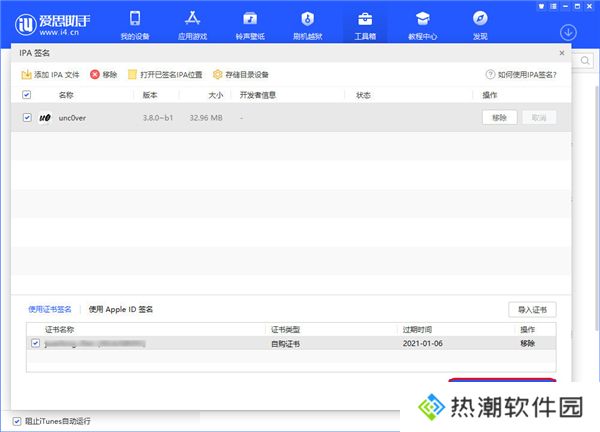
Task: Click the 爱思助手 i4.cn logo
Action: [52, 24]
